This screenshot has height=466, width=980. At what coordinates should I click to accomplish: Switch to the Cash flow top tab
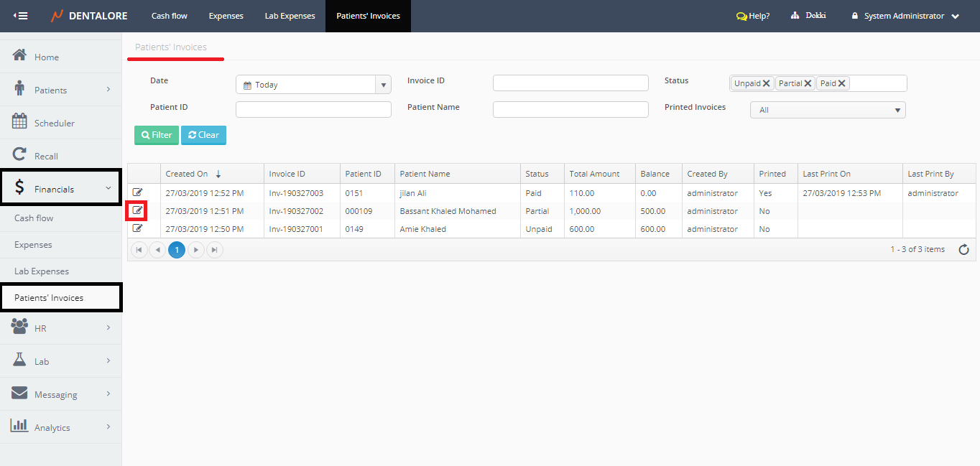click(170, 16)
